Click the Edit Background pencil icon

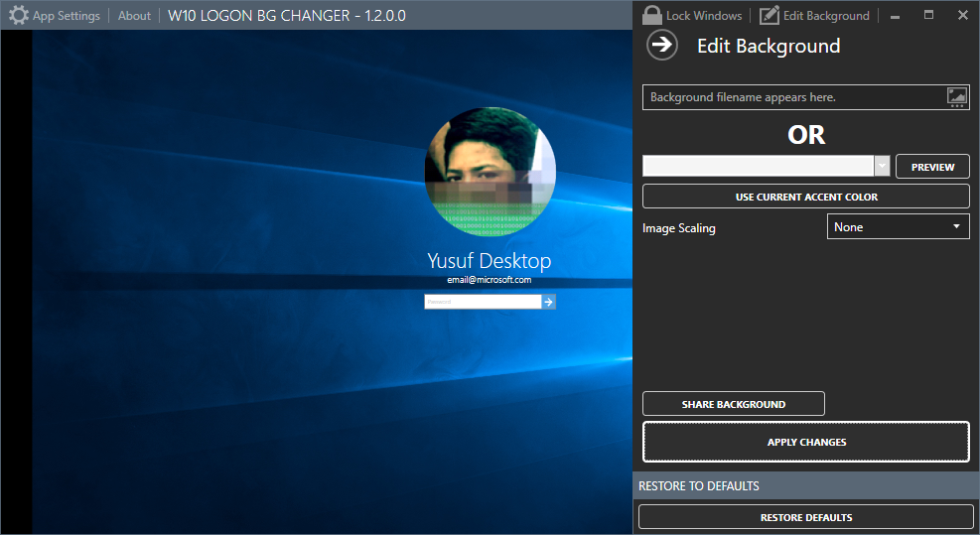pyautogui.click(x=770, y=15)
